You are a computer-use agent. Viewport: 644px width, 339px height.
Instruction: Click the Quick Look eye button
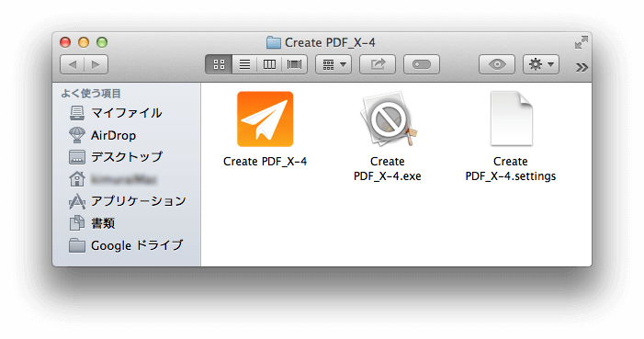[x=497, y=64]
